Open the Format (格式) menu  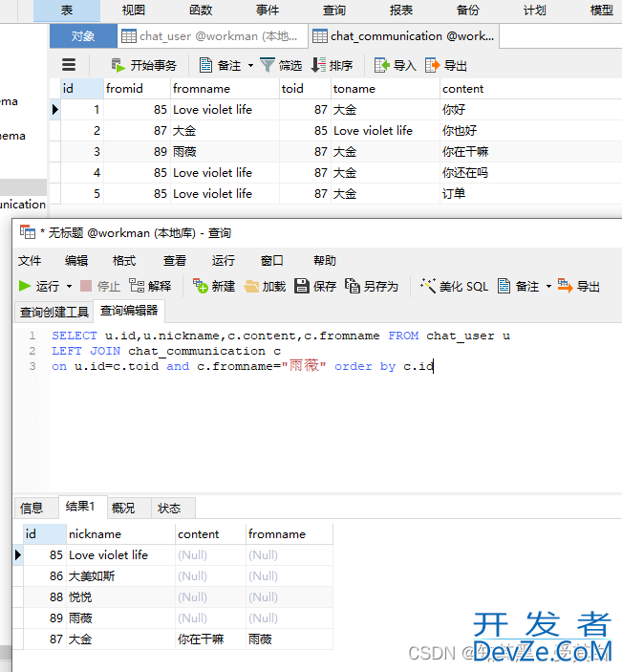pyautogui.click(x=124, y=261)
